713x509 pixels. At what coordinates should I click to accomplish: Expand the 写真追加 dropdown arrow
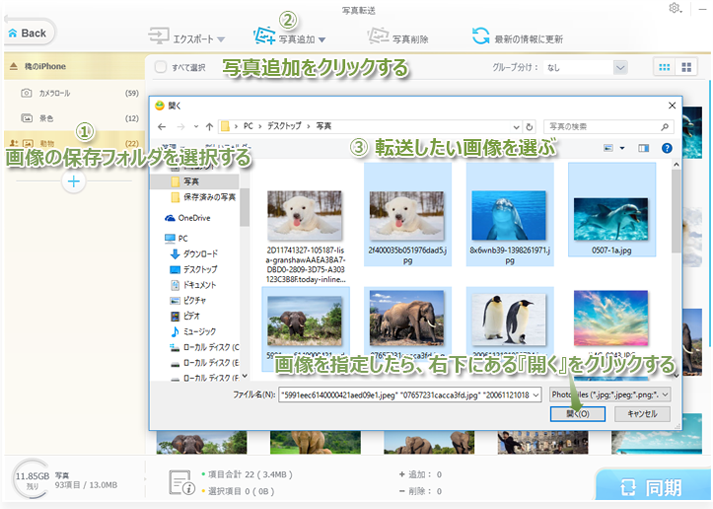(322, 40)
